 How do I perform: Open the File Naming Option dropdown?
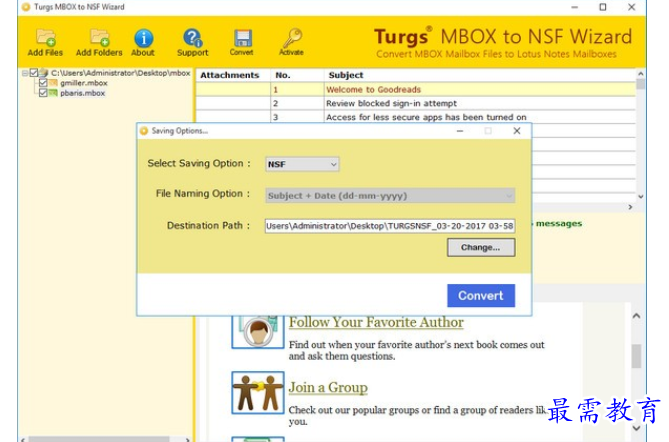coord(390,196)
